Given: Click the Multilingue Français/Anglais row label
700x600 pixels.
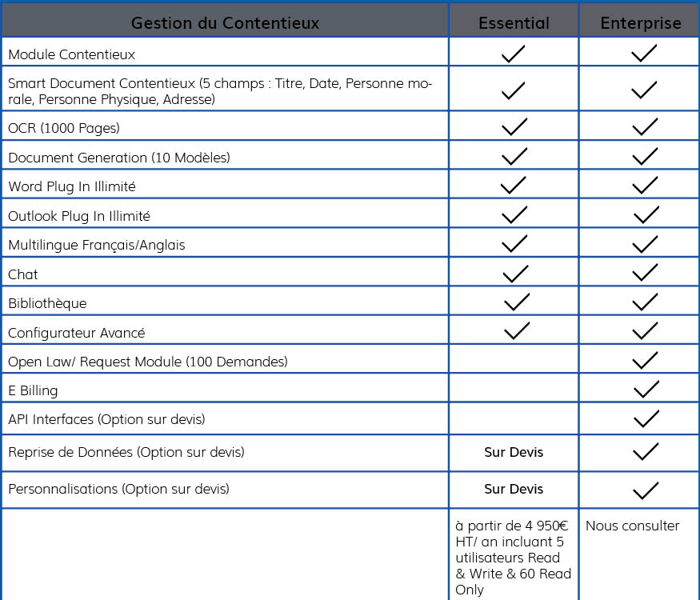Looking at the screenshot, I should pyautogui.click(x=97, y=245).
